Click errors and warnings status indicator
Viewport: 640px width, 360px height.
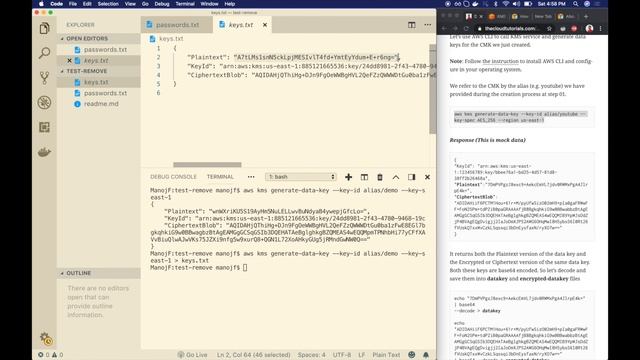tap(51, 355)
